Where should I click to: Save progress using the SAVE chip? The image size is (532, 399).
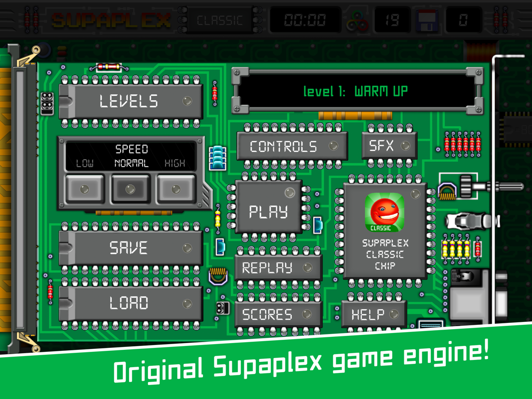(131, 248)
